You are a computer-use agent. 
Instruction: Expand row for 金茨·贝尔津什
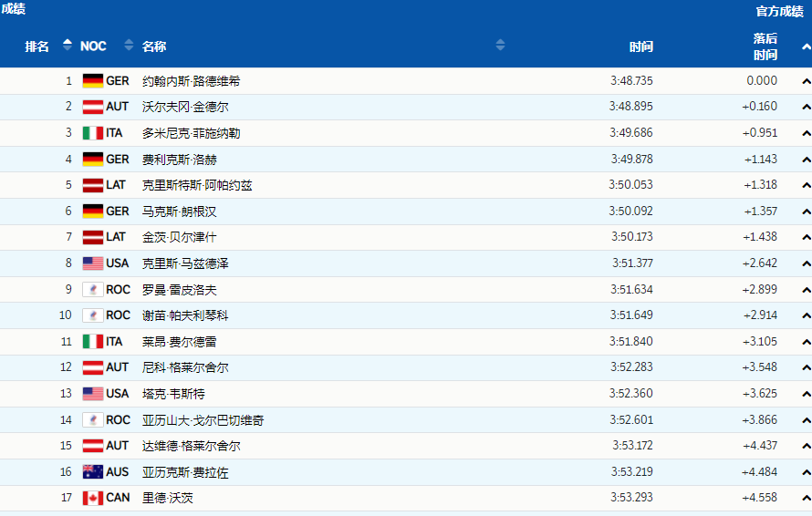point(806,238)
